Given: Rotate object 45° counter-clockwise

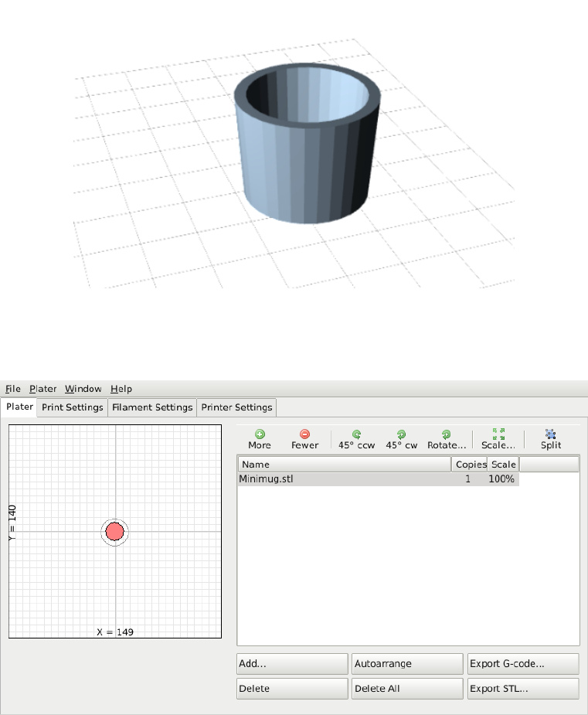Looking at the screenshot, I should 356,439.
